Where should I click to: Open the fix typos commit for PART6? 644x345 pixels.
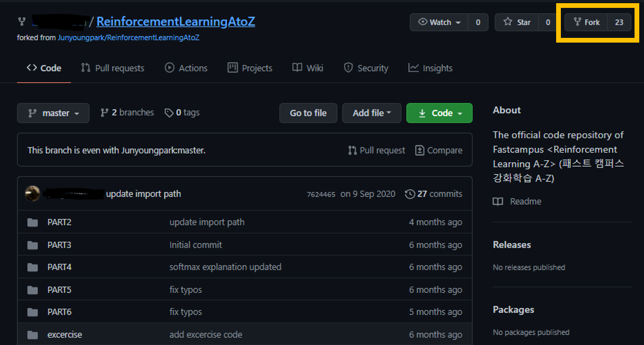point(186,312)
